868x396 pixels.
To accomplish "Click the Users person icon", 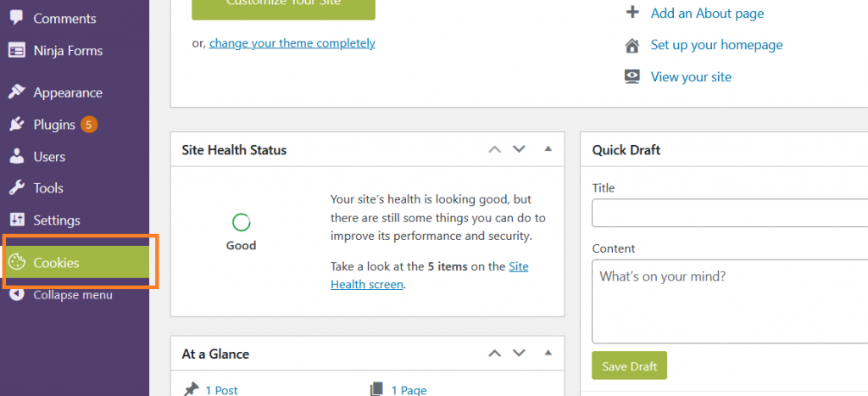I will tap(17, 156).
